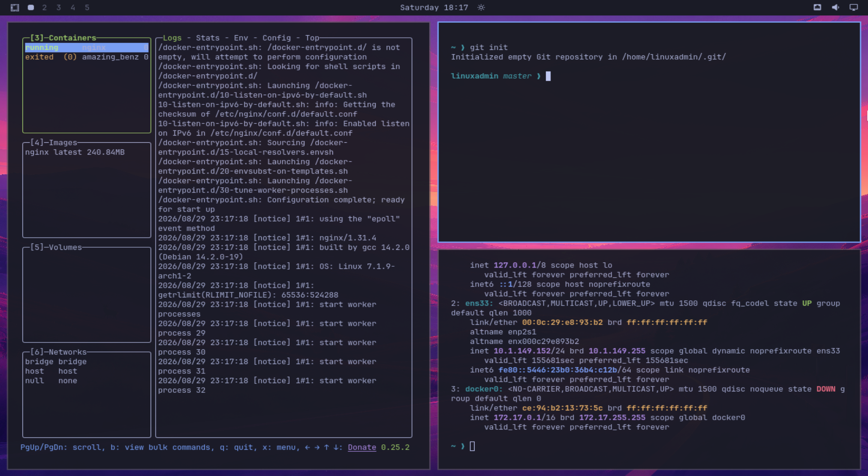This screenshot has width=868, height=476.
Task: Select the Env tab in lazydocker
Action: pyautogui.click(x=241, y=38)
